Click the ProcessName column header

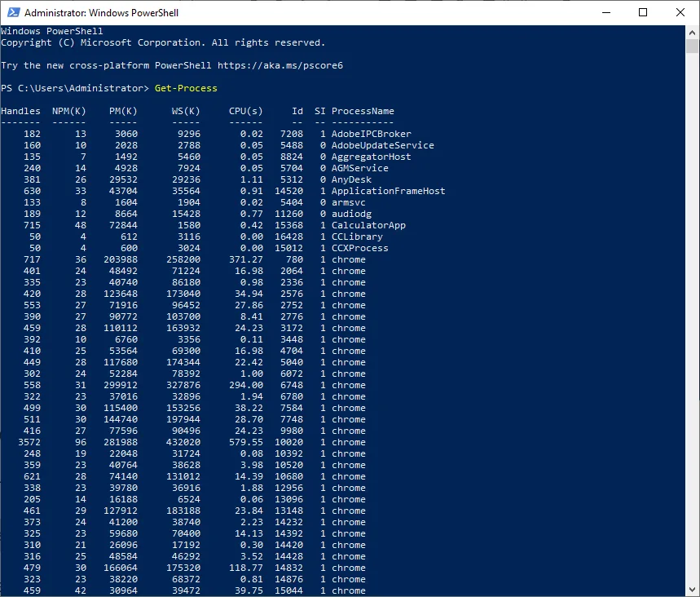(x=362, y=111)
